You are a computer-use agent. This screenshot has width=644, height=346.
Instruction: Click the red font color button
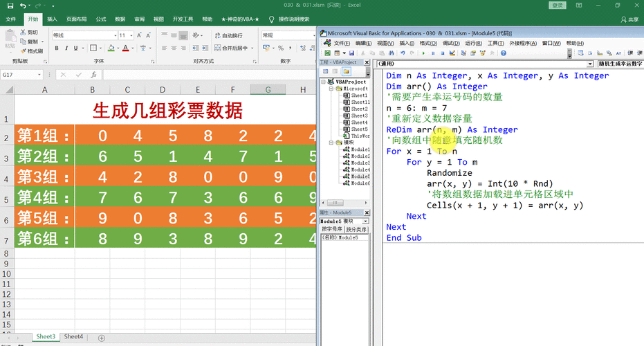click(x=125, y=48)
